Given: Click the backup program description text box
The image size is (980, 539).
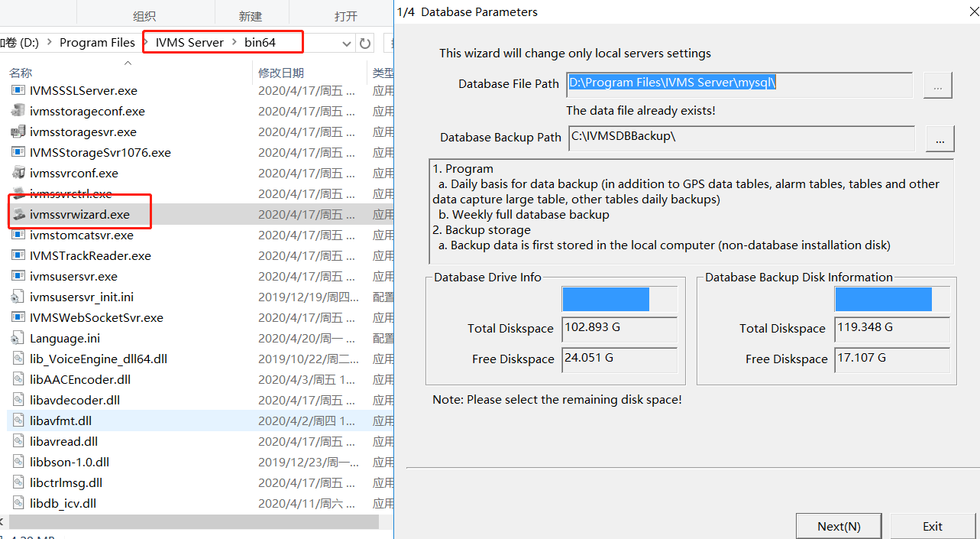Looking at the screenshot, I should [x=691, y=211].
